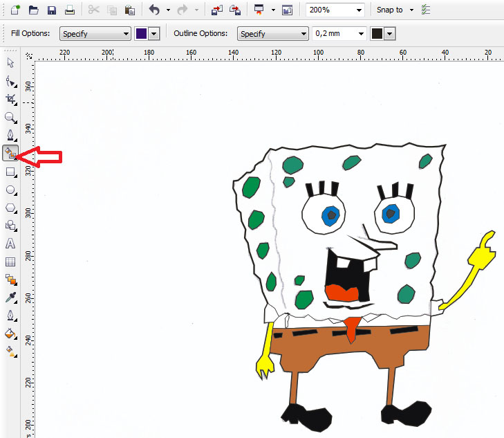Select the Freehand pen tool
This screenshot has width=504, height=438.
pos(11,136)
